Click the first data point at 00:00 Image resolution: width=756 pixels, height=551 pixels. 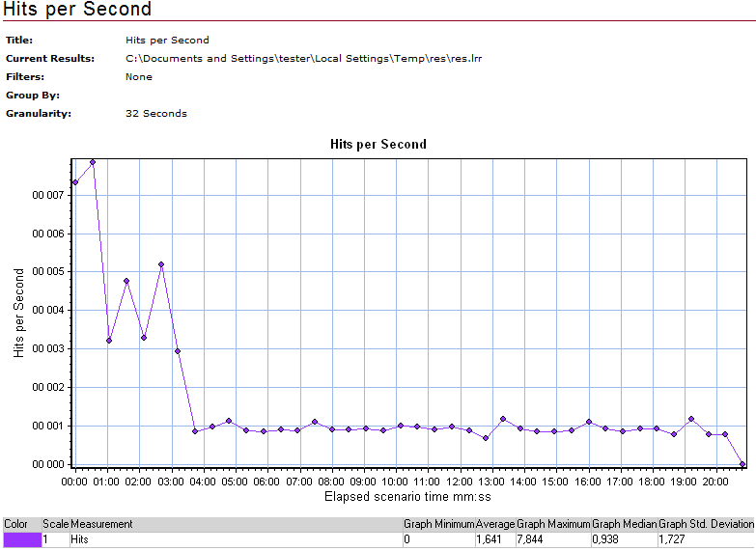pos(75,182)
